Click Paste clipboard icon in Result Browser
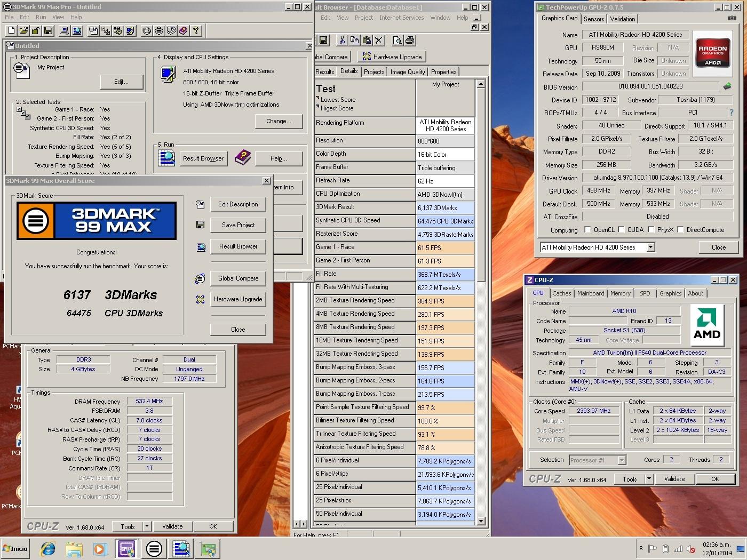747x560 pixels. click(367, 40)
